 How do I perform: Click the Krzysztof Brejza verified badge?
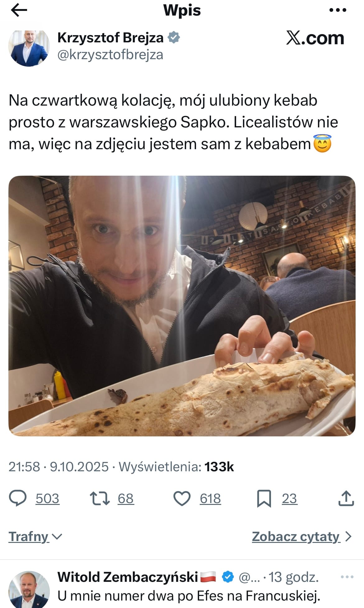174,38
